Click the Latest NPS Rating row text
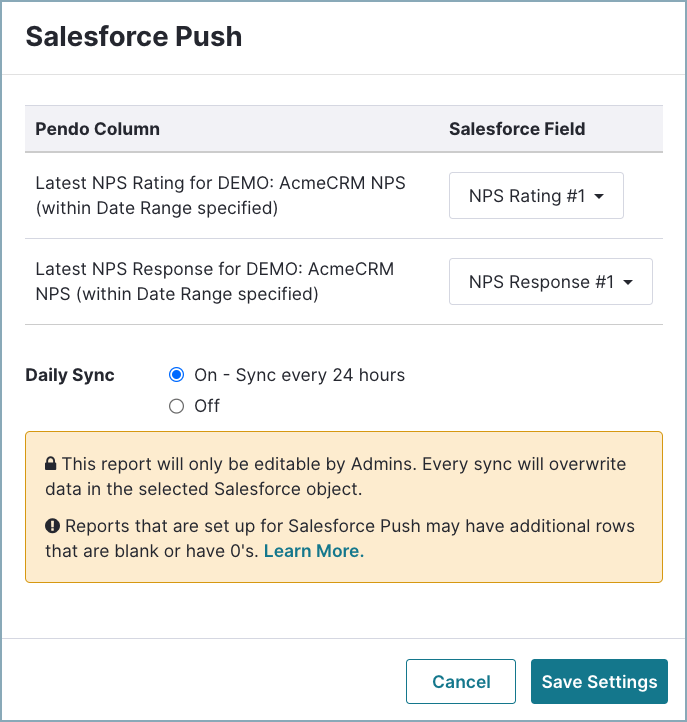Image resolution: width=687 pixels, height=722 pixels. point(220,196)
